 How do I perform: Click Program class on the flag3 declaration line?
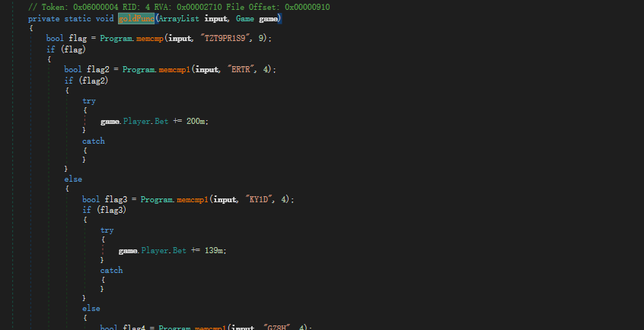[x=157, y=199]
